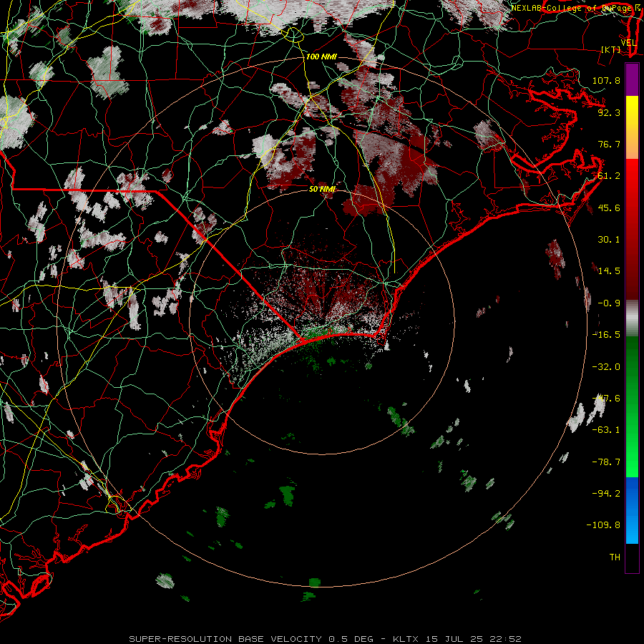Click the radar product caption at the bottom

(326, 639)
